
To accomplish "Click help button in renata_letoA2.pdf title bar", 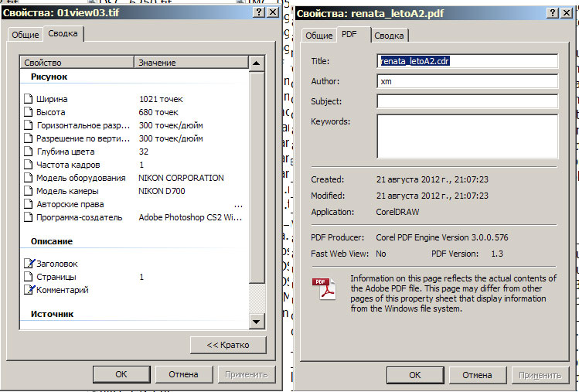I will (x=553, y=13).
